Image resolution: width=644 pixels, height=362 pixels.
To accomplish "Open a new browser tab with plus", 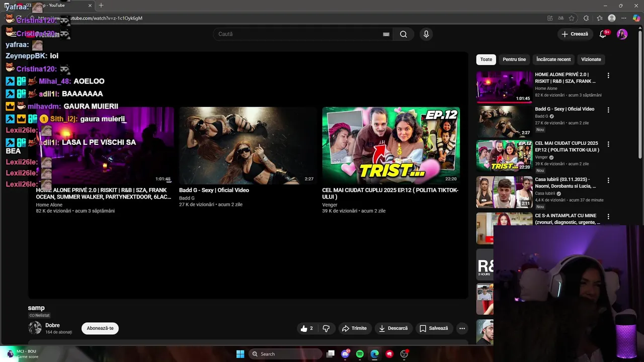I will [x=101, y=6].
